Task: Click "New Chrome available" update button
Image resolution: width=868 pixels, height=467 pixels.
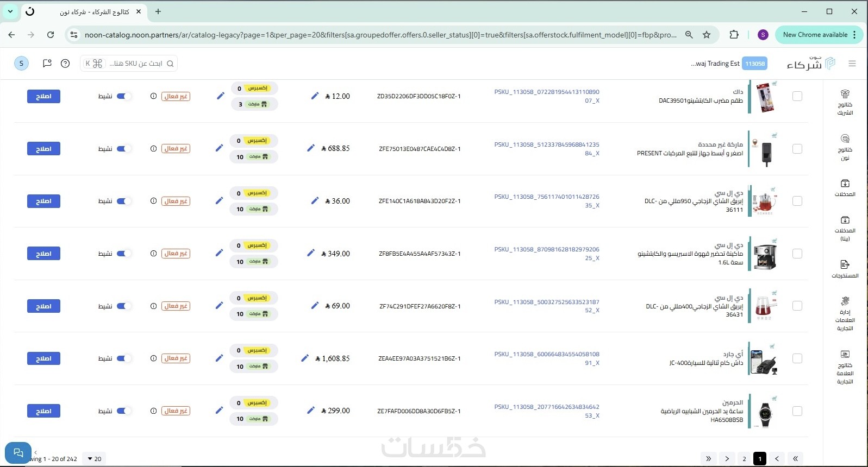Action: click(x=815, y=35)
